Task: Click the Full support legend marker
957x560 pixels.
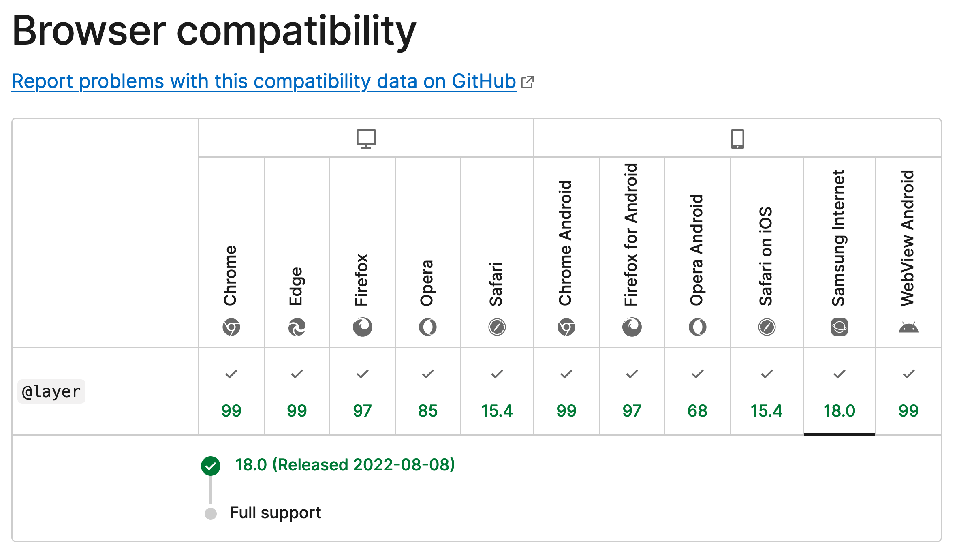Action: point(211,513)
